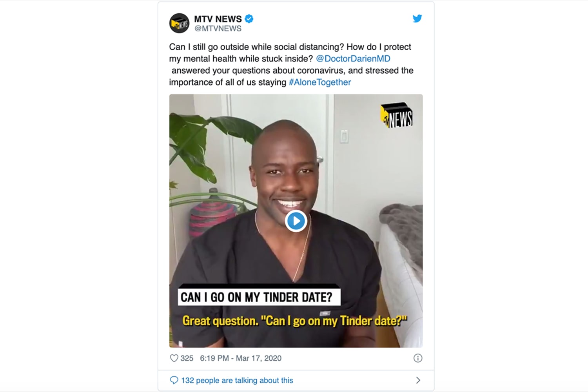Open the tweet info circle icon
Image resolution: width=588 pixels, height=392 pixels.
418,358
